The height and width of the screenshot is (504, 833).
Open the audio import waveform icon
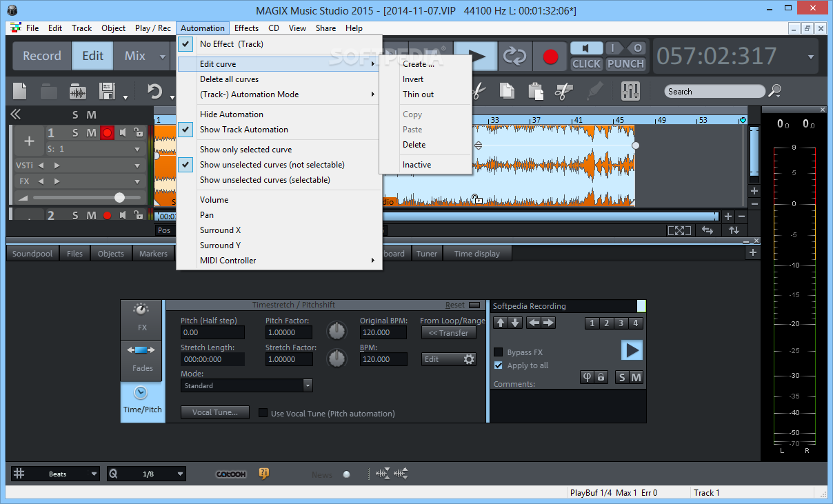[x=78, y=92]
